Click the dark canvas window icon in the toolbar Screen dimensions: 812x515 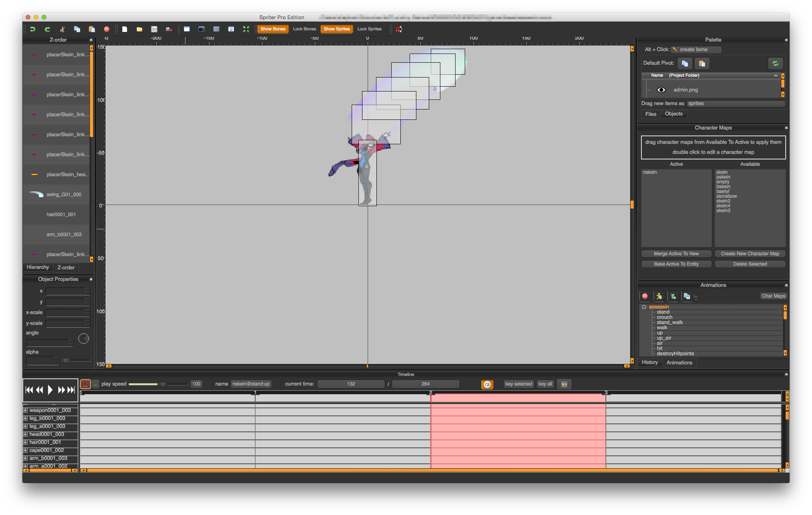[201, 29]
